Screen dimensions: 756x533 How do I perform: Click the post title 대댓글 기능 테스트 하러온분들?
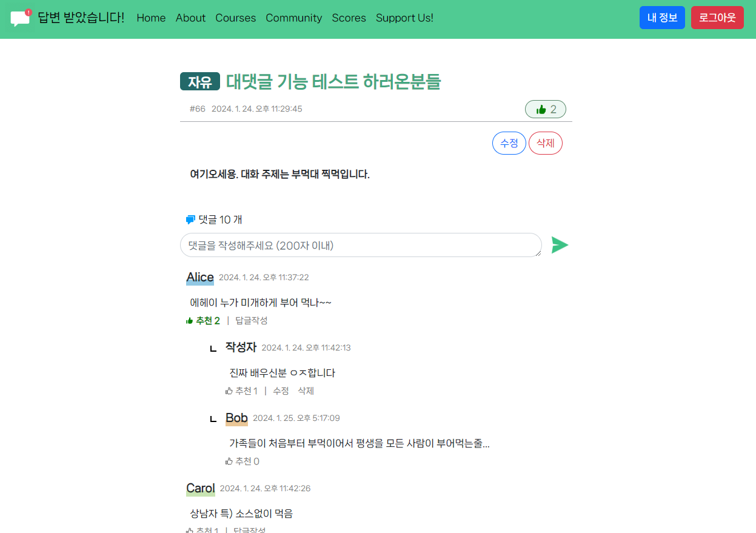333,81
